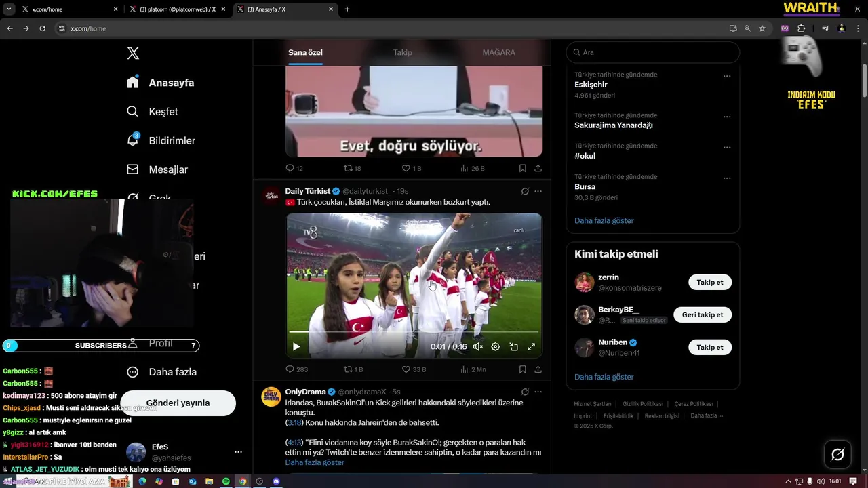Open tab search dropdown in Chrome
The width and height of the screenshot is (868, 488).
point(9,9)
